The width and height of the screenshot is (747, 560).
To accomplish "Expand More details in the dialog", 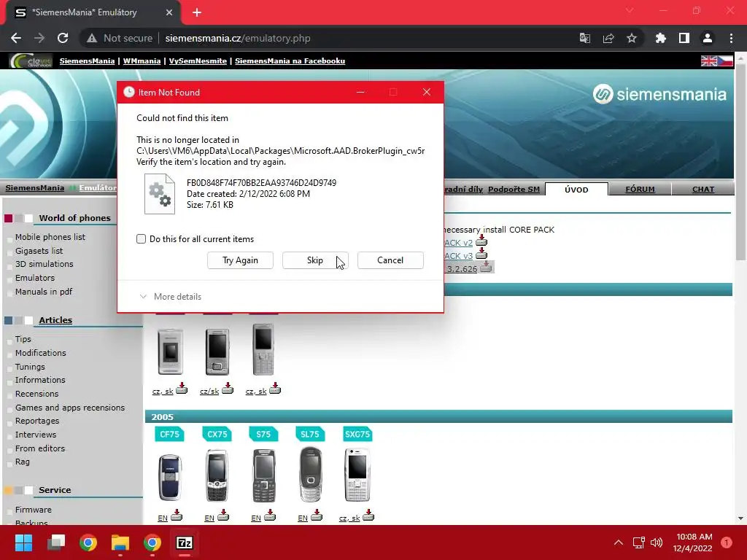I will click(x=171, y=297).
